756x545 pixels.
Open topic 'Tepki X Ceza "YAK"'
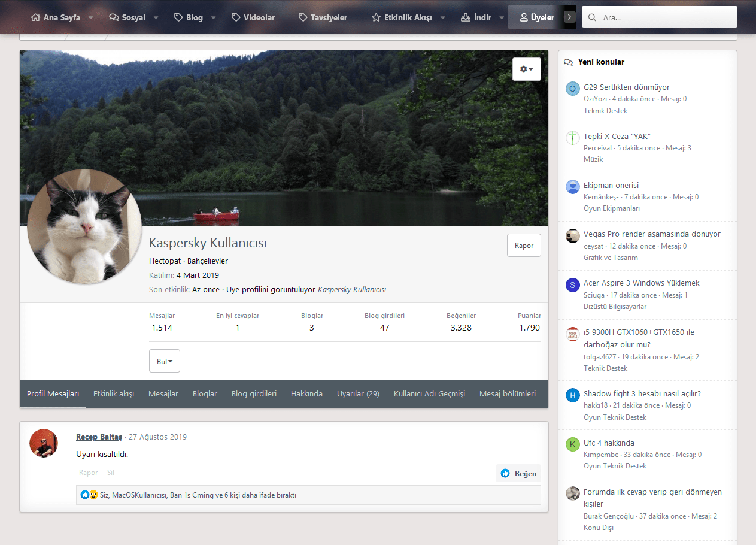coord(617,136)
